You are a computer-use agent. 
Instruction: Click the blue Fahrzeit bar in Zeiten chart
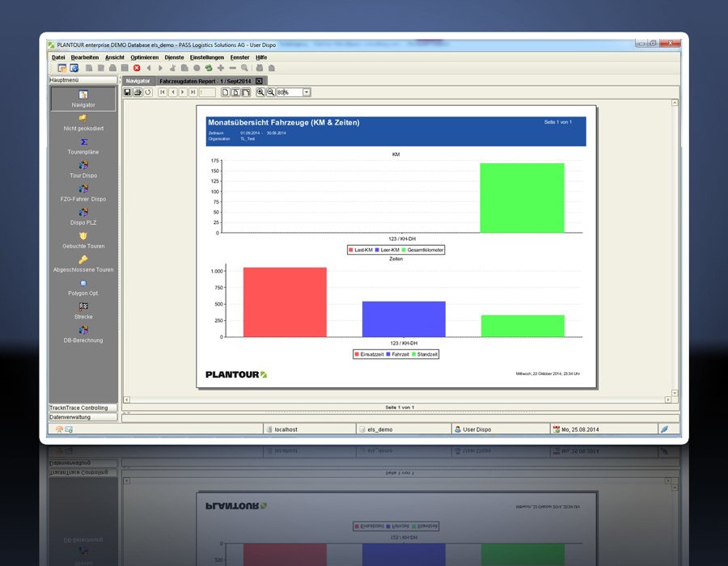pyautogui.click(x=404, y=319)
